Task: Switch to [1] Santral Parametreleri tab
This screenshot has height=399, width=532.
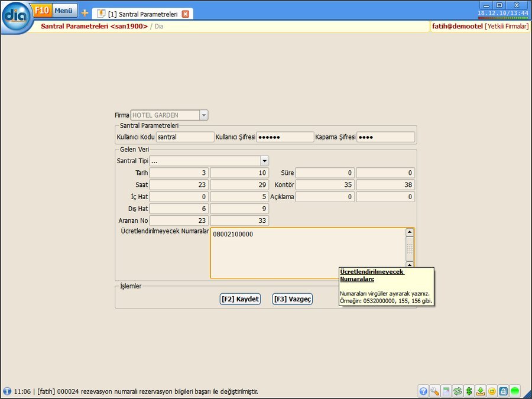Action: (143, 14)
